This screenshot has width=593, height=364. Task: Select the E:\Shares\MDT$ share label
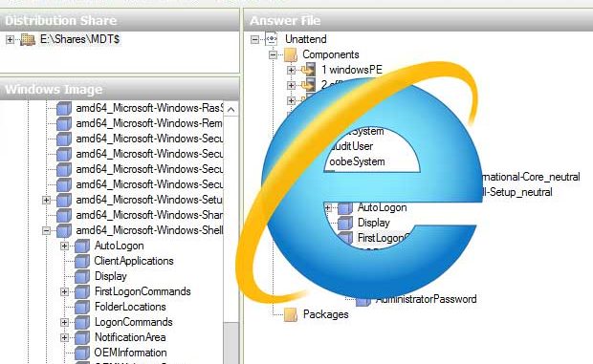pos(79,39)
